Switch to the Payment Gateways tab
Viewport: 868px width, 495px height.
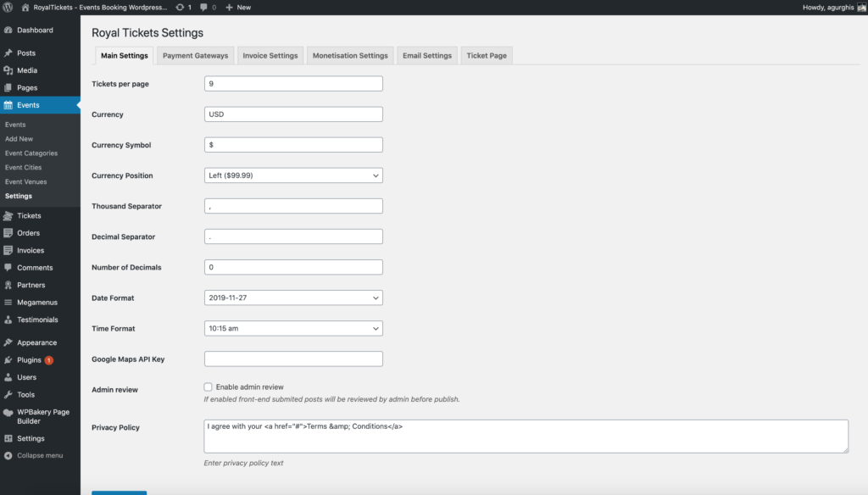click(x=196, y=55)
